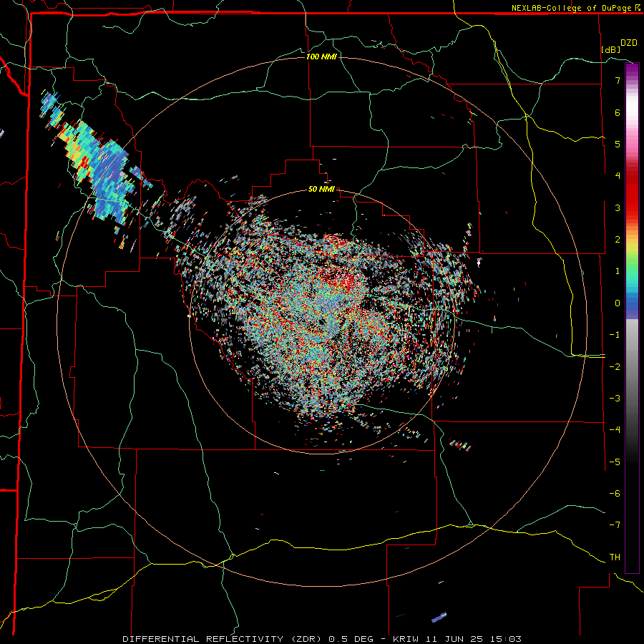Click the red band of the color scale
This screenshot has width=644, height=644.
(x=632, y=193)
